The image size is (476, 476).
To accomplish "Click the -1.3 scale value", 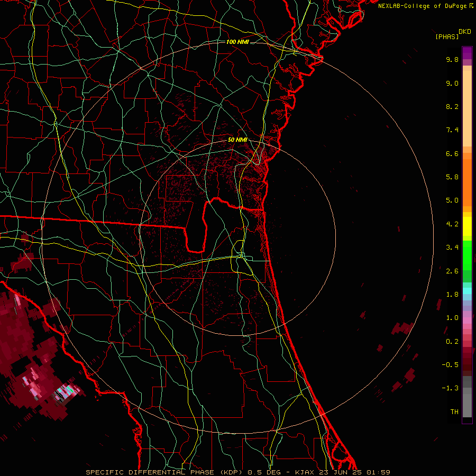I will [x=450, y=388].
